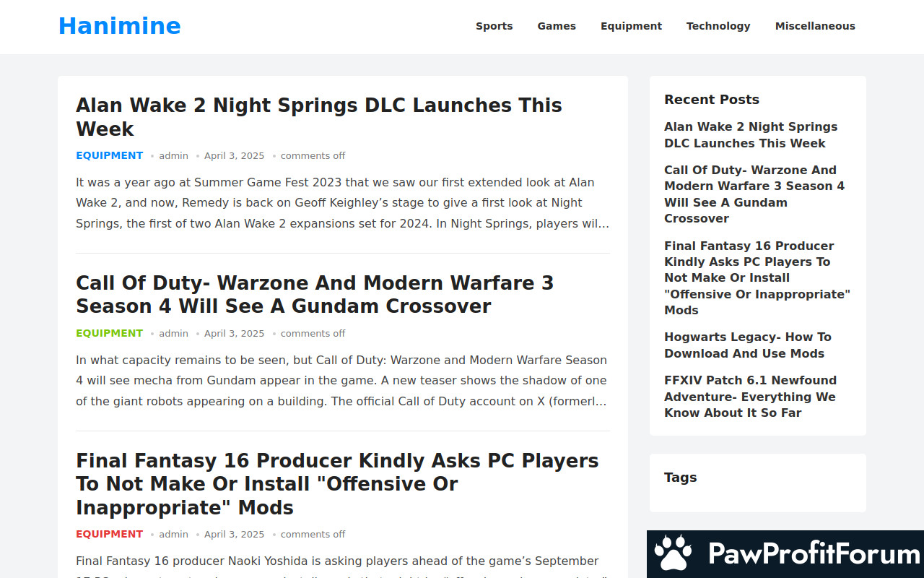The height and width of the screenshot is (578, 924).
Task: Click the red EQUIPMENT category tag
Action: (109, 534)
